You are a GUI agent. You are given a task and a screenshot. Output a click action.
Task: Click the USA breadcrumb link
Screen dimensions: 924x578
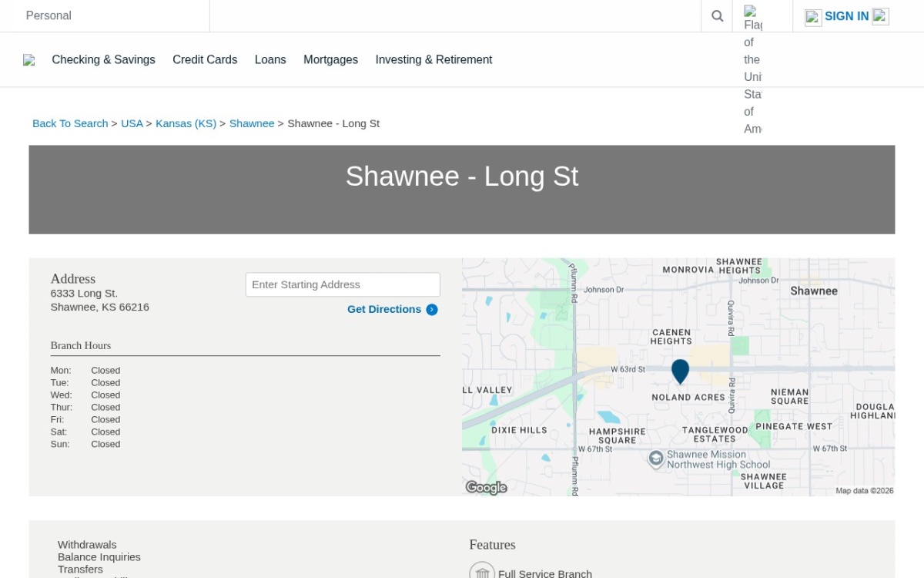tap(132, 123)
